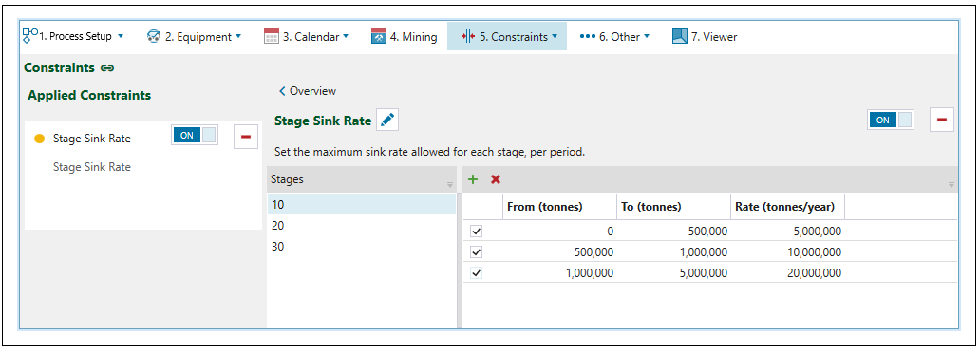Image resolution: width=980 pixels, height=353 pixels.
Task: Click the Rate (tonnes/year) column header
Action: click(787, 206)
